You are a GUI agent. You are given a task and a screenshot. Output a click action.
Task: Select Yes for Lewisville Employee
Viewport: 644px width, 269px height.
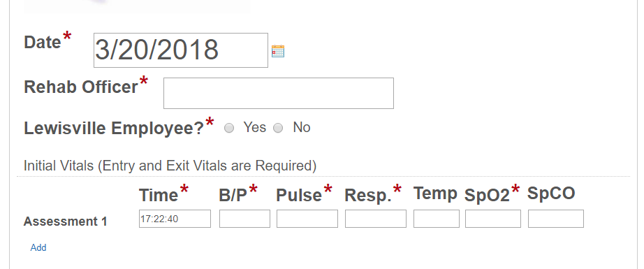click(229, 128)
